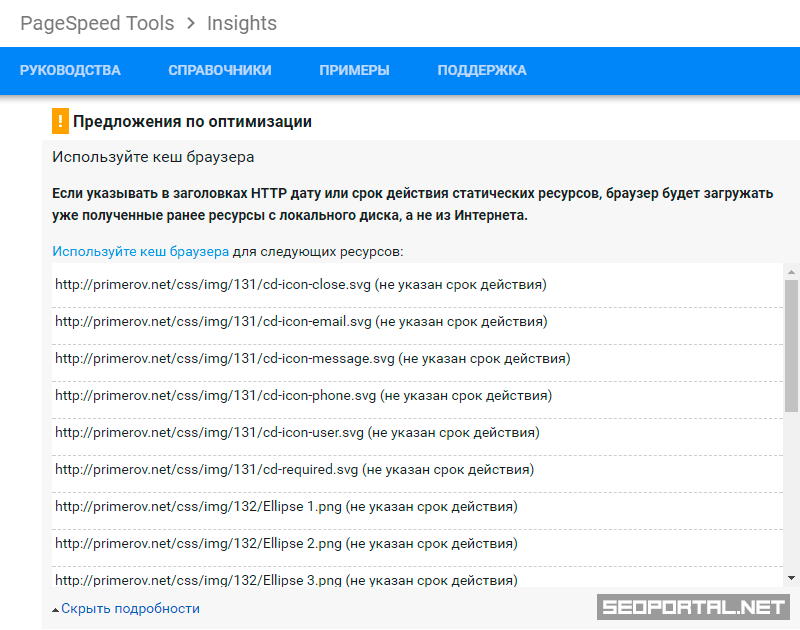800x630 pixels.
Task: Select the Ellipse 1.png resource row
Action: click(x=286, y=507)
